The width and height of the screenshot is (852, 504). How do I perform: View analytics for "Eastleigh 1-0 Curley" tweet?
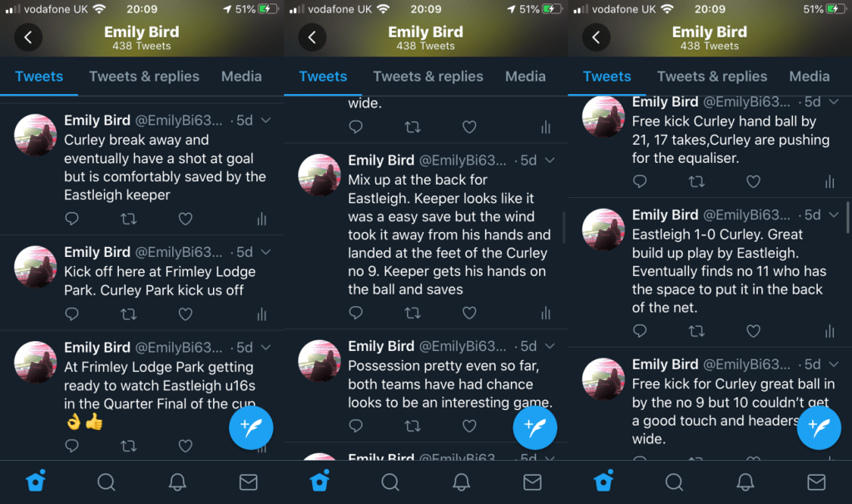click(830, 331)
